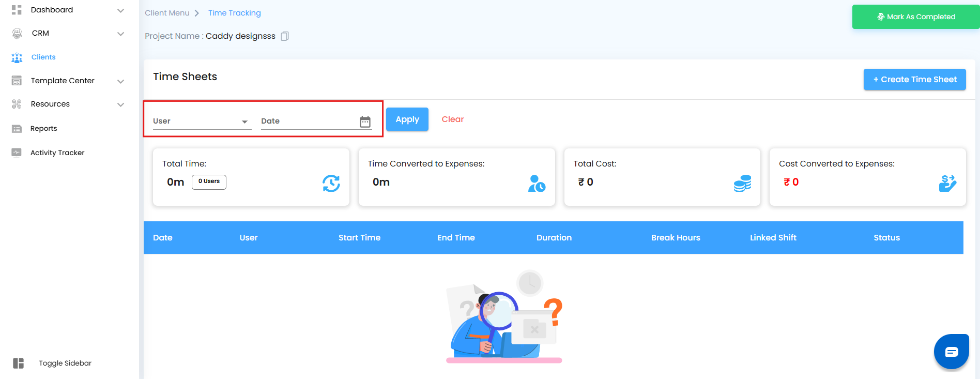
Task: Click the 0 Users badge
Action: click(209, 181)
